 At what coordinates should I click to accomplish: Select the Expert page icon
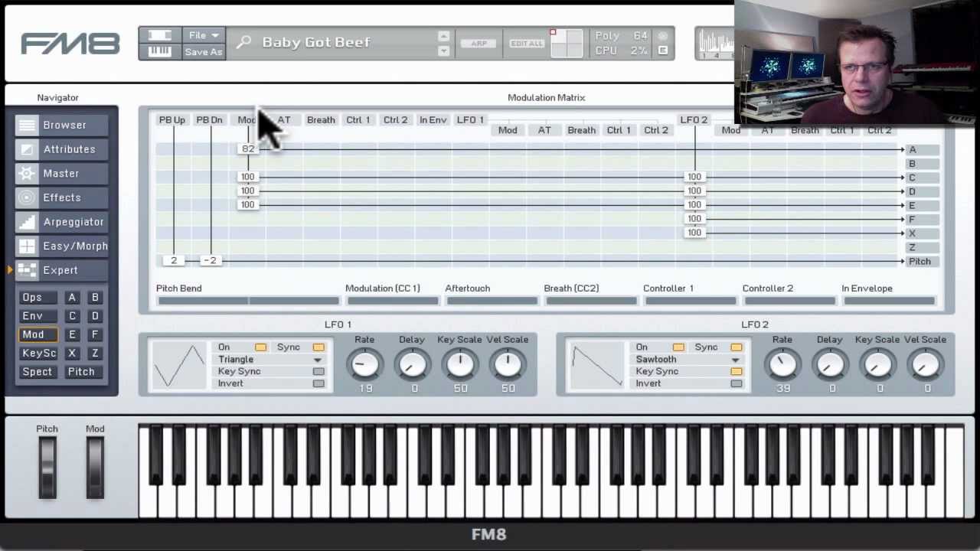[x=27, y=270]
